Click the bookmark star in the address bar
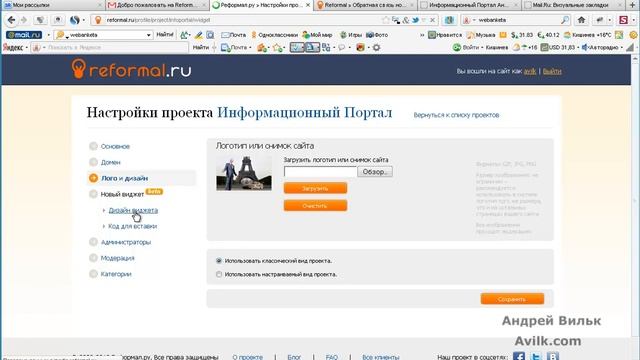Screen dimensions: 640x360 coord(385,20)
